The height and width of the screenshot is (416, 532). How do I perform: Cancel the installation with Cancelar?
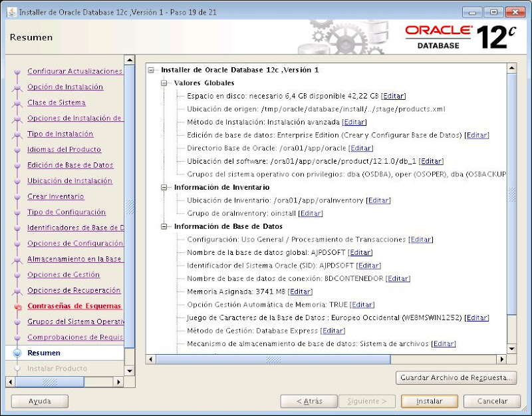pos(492,401)
